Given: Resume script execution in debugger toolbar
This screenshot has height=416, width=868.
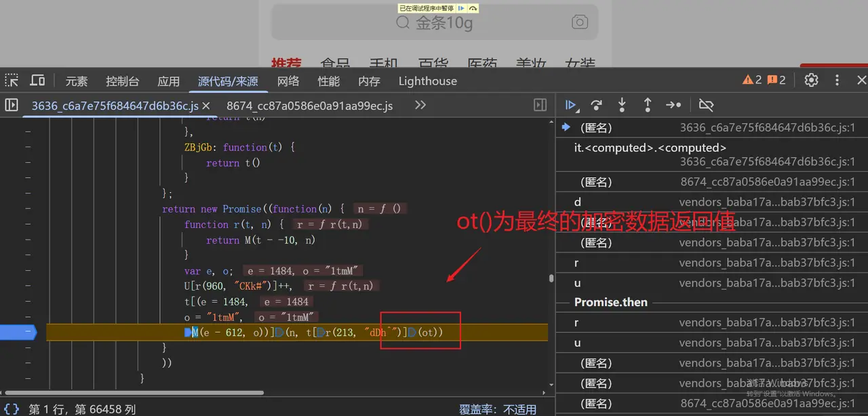Looking at the screenshot, I should click(571, 105).
